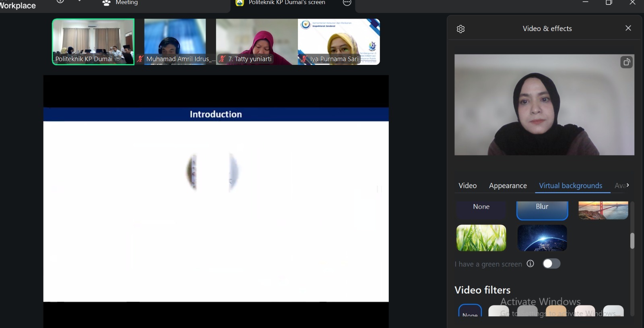The image size is (644, 328).
Task: Expand more tabs with the right chevron
Action: click(x=627, y=185)
